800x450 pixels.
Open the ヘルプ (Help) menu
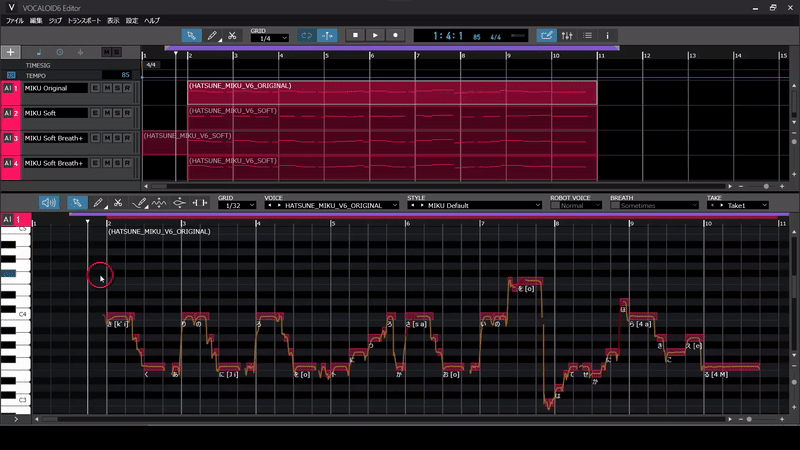click(152, 20)
